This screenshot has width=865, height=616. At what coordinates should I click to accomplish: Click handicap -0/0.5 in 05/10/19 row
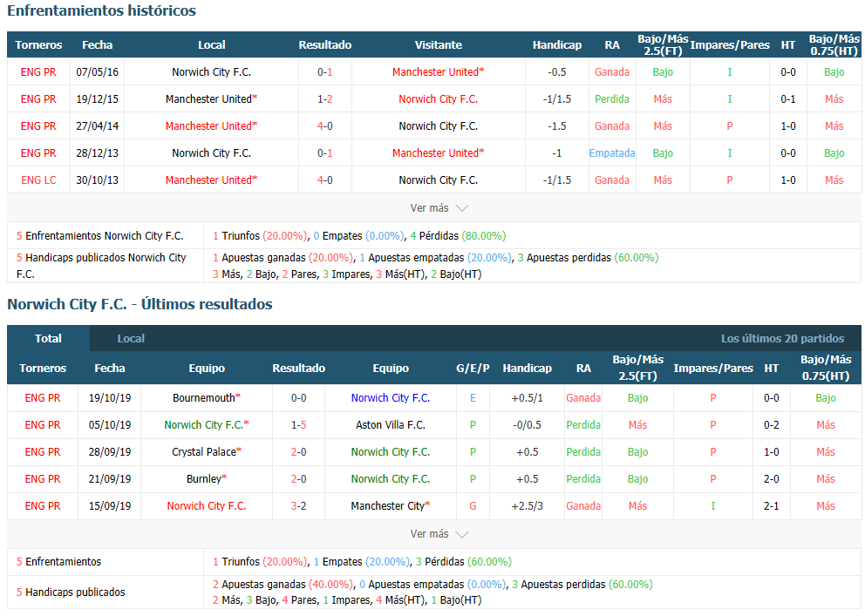tap(527, 425)
